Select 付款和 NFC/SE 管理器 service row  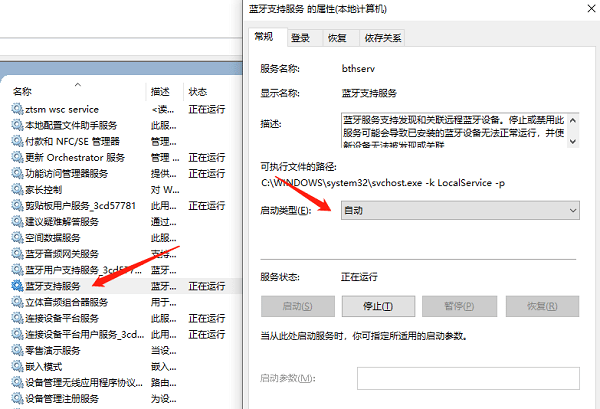[x=72, y=141]
